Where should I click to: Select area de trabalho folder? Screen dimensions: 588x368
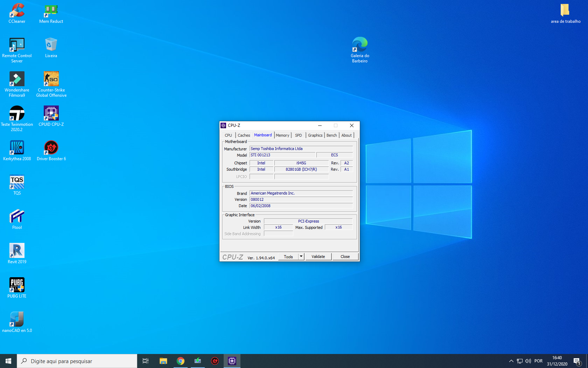pos(566,13)
